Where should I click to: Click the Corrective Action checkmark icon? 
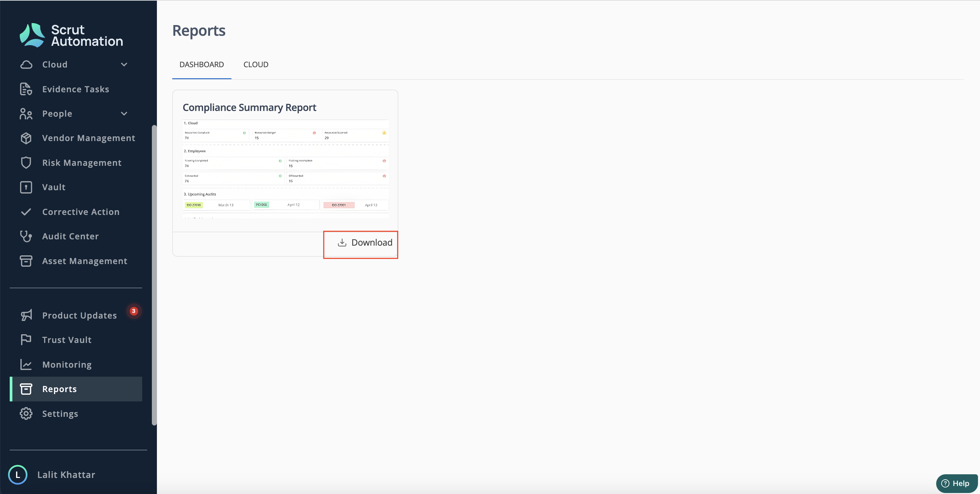pyautogui.click(x=26, y=212)
